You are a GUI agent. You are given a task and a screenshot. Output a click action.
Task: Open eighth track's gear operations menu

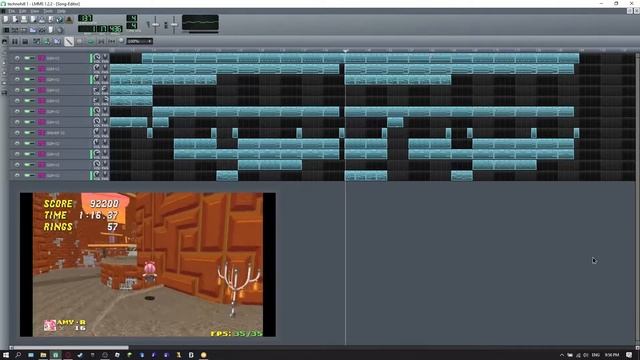tap(17, 133)
